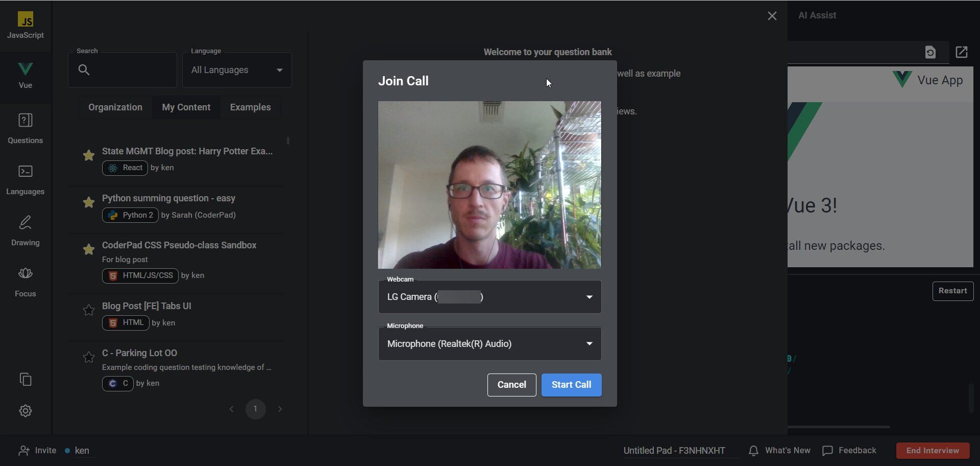This screenshot has height=466, width=980.
Task: Click the settings gear icon
Action: [26, 411]
